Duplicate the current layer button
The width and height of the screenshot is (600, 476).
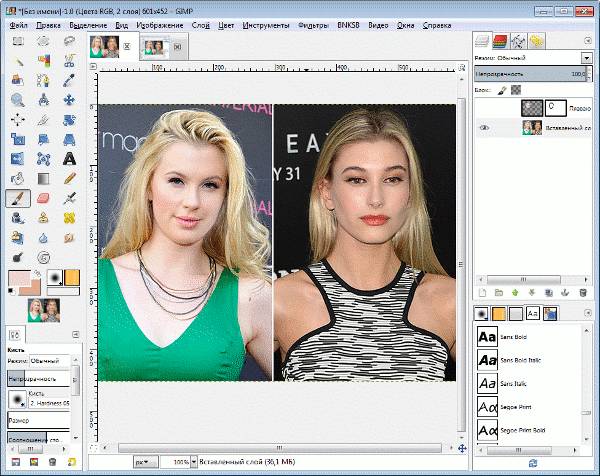tap(549, 293)
